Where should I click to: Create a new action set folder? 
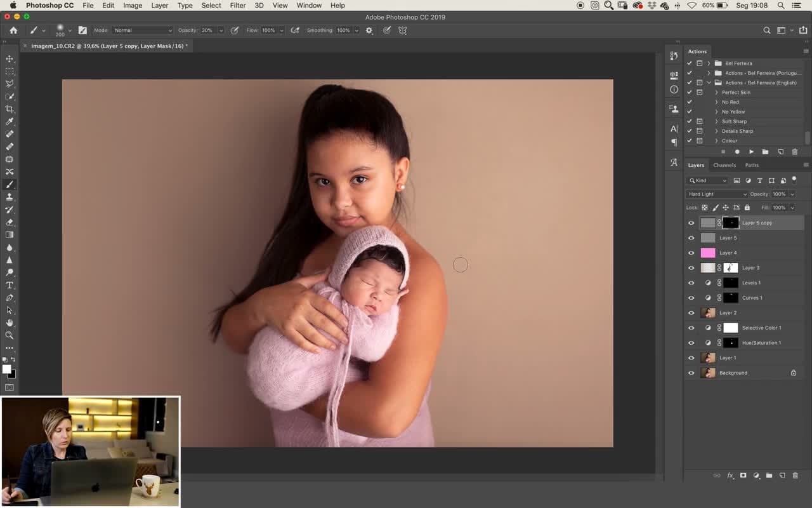[x=765, y=152]
